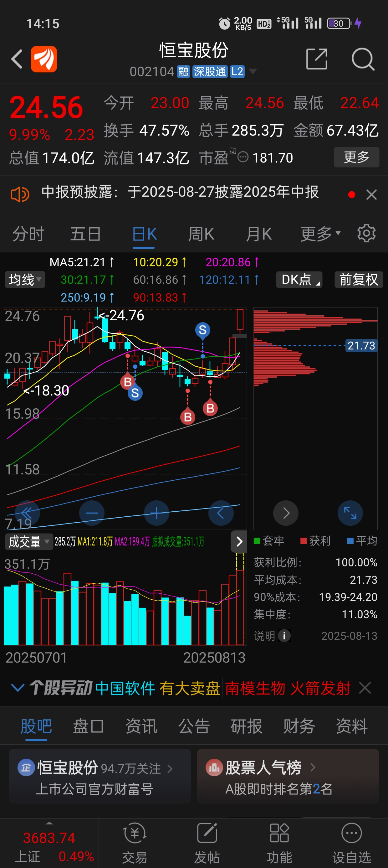This screenshot has width=388, height=868.
Task: Tap red 获利 legend swatch
Action: coord(304,541)
